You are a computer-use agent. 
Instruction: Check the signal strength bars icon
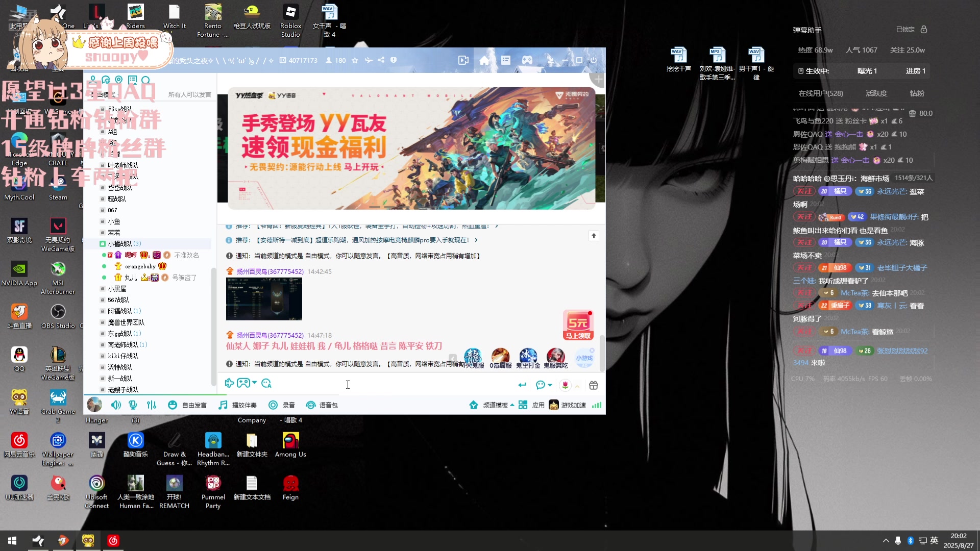(x=597, y=405)
